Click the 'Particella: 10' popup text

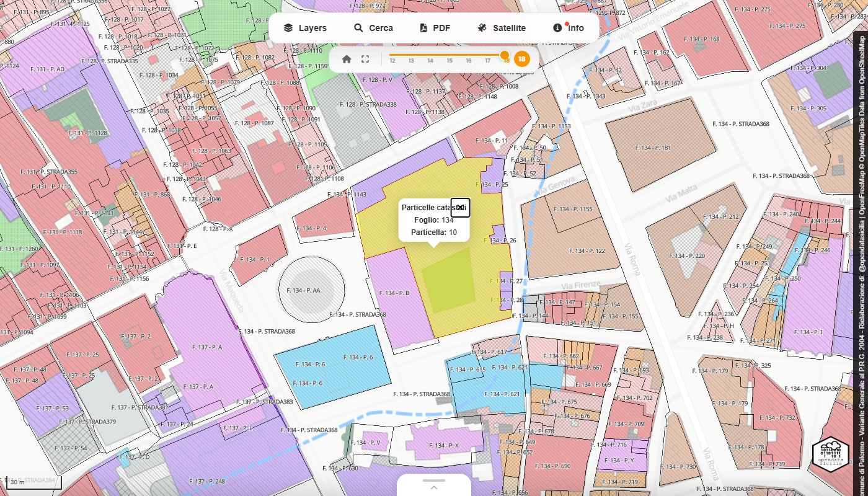434,232
